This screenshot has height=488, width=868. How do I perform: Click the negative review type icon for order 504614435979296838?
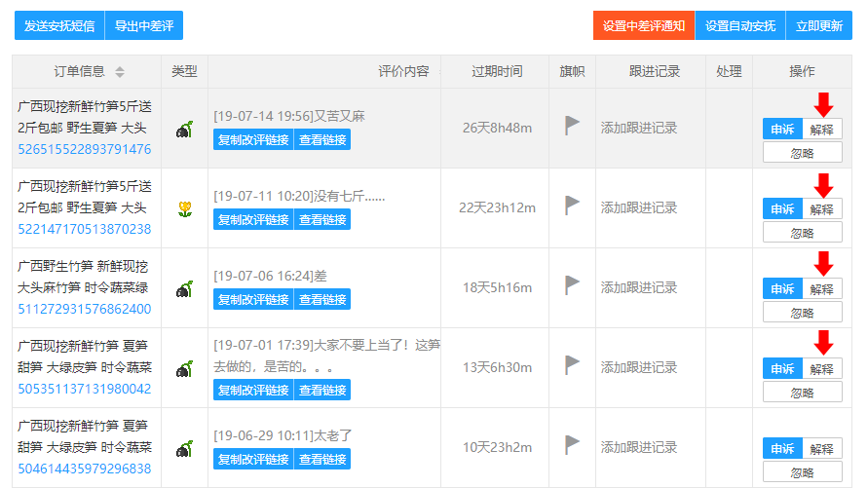coord(184,449)
